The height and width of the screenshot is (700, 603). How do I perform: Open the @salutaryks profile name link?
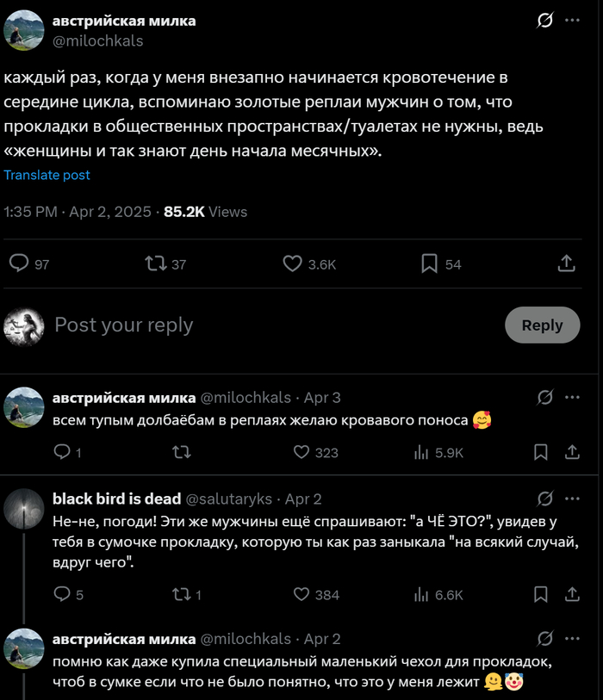click(x=229, y=499)
